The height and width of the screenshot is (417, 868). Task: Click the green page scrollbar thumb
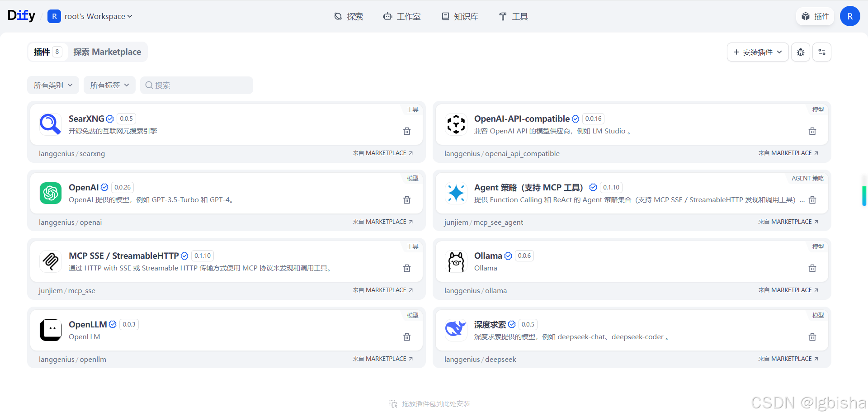point(864,196)
